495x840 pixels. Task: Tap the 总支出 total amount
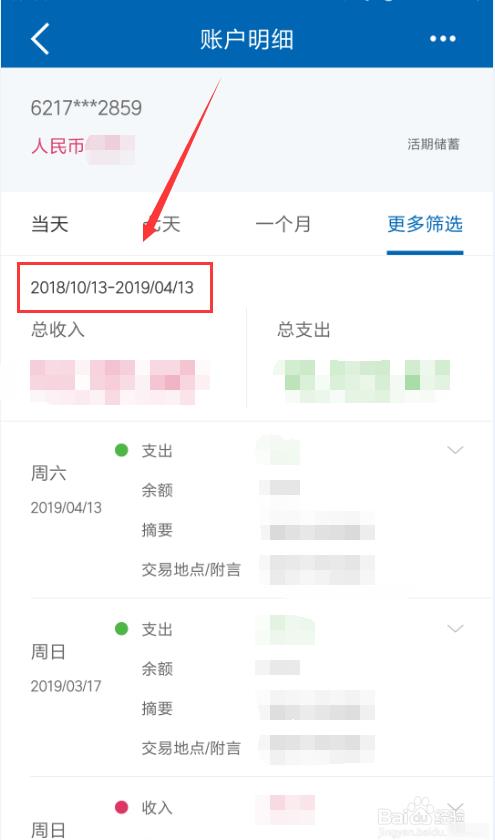click(362, 381)
